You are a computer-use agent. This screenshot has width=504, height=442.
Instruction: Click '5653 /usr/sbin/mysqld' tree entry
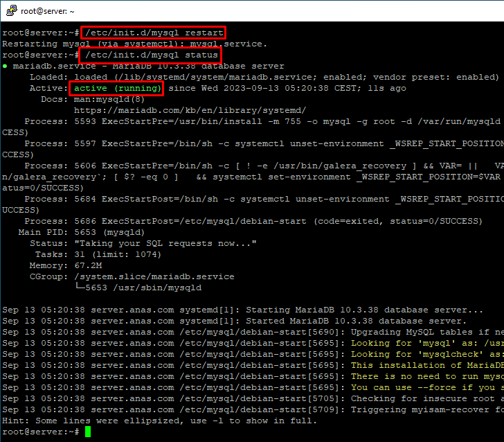coord(143,288)
